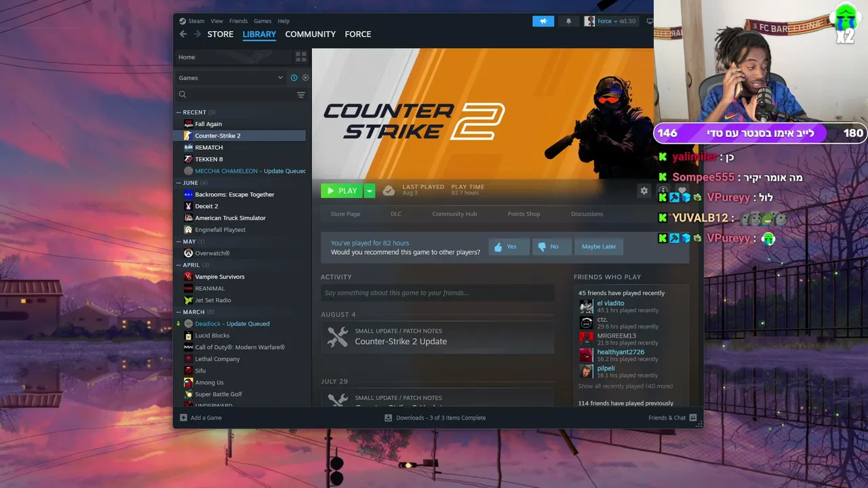Click the forward navigation arrow in Steam
868x488 pixels.
[197, 34]
